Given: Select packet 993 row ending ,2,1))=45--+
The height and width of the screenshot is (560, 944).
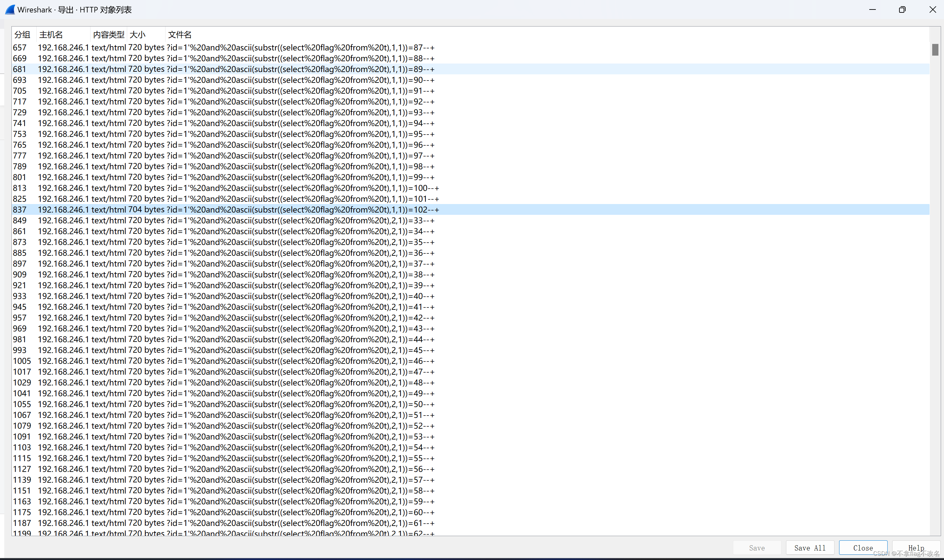Looking at the screenshot, I should 470,350.
